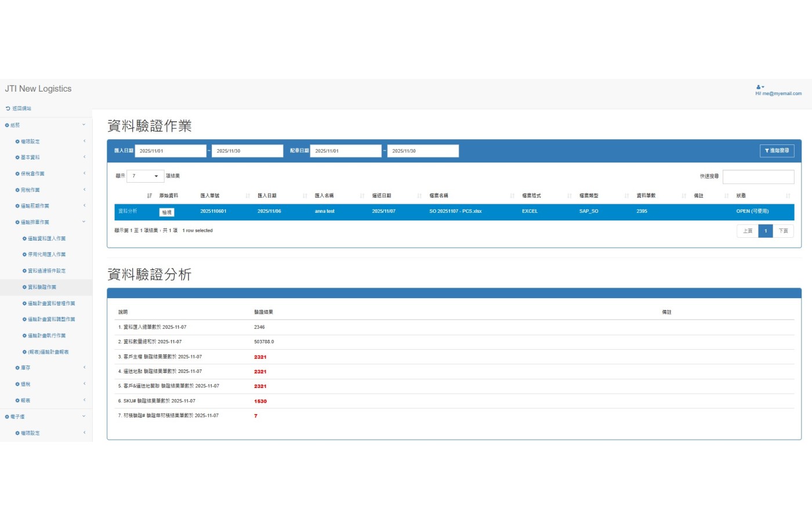Open the 顯示 rows-per-page dropdown
Screen dimensions: 812x522
coord(145,176)
